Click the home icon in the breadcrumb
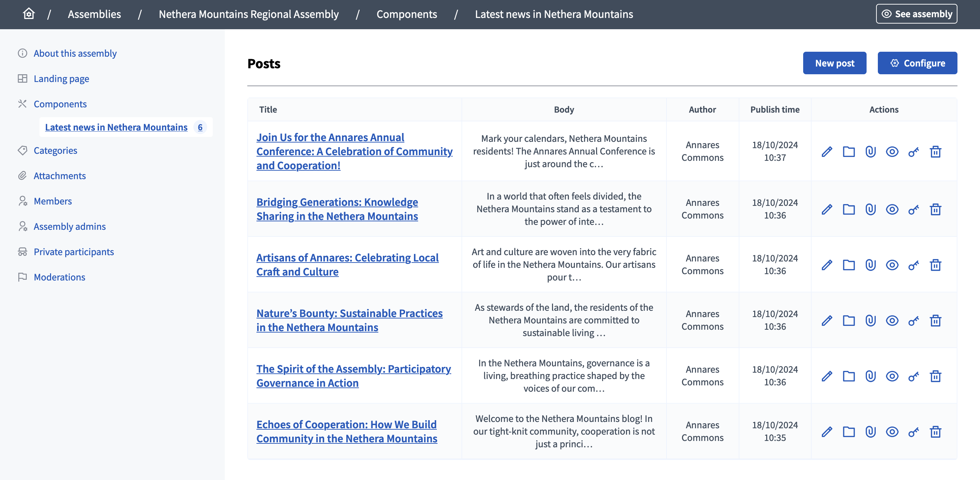Image resolution: width=980 pixels, height=480 pixels. (x=29, y=14)
